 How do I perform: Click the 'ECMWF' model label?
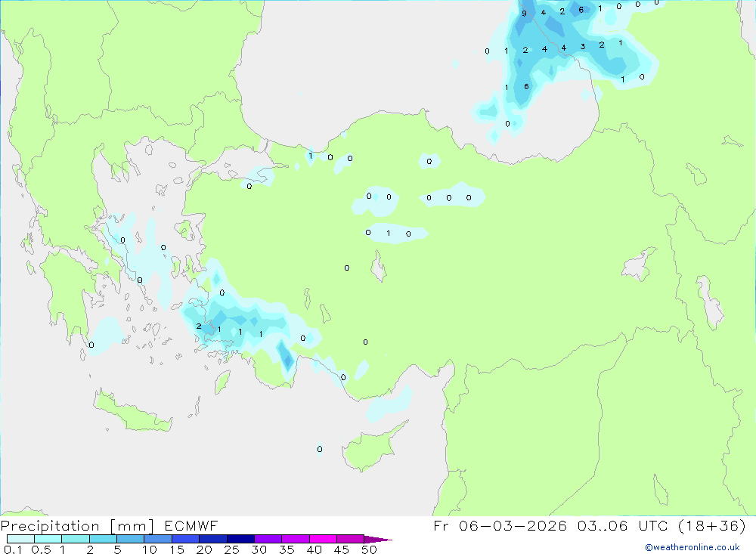point(191,525)
